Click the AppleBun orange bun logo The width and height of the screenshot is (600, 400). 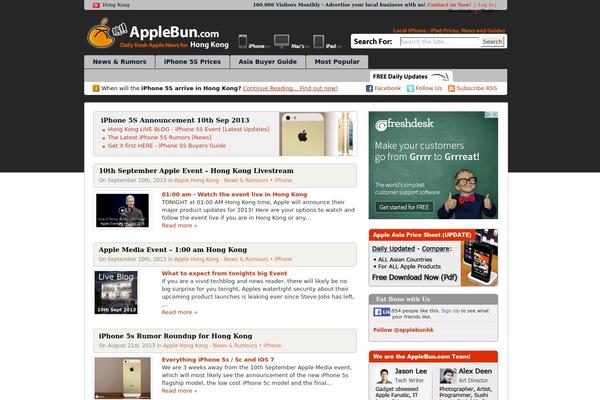pyautogui.click(x=101, y=34)
